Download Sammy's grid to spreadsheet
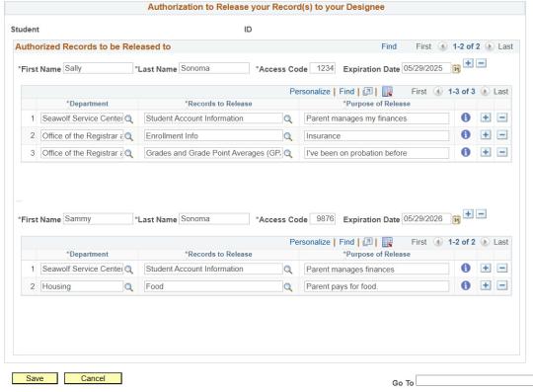This screenshot has width=533, height=392. (387, 242)
